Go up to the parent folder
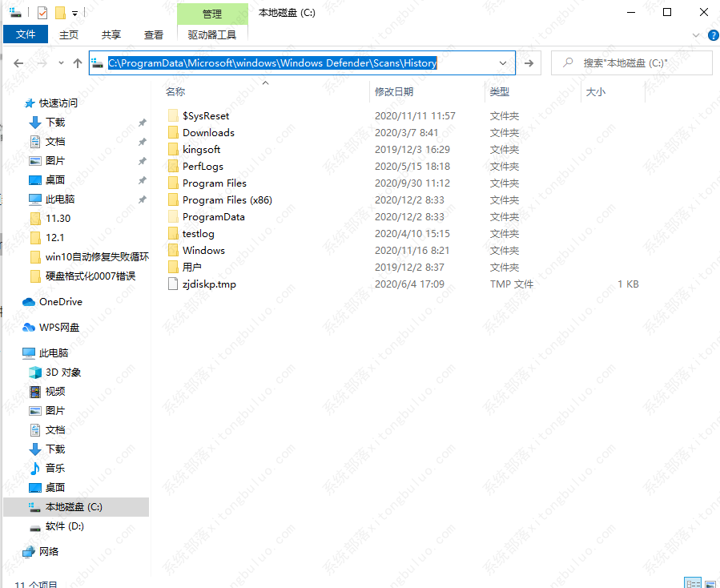 pyautogui.click(x=77, y=62)
